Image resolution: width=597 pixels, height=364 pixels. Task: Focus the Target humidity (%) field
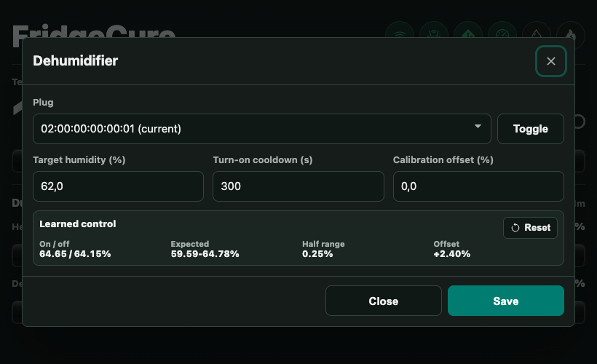[x=118, y=186]
